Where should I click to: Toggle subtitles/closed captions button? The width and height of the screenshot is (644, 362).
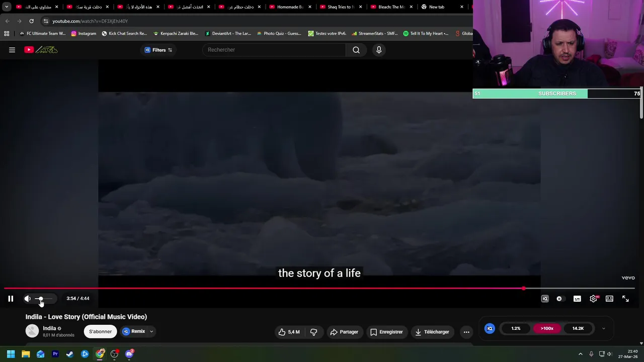tap(577, 299)
